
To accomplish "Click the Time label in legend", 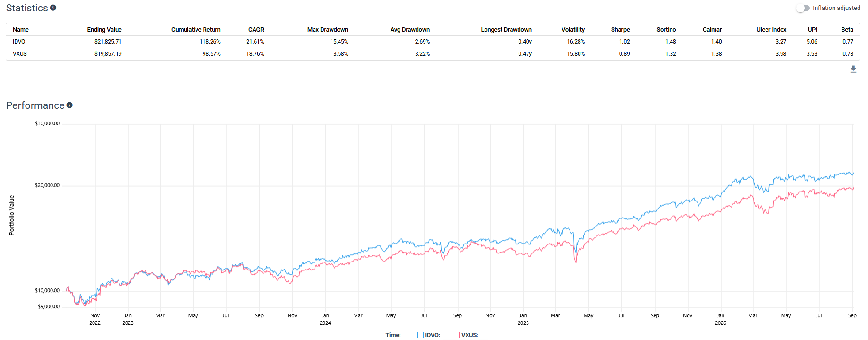I will (x=393, y=335).
